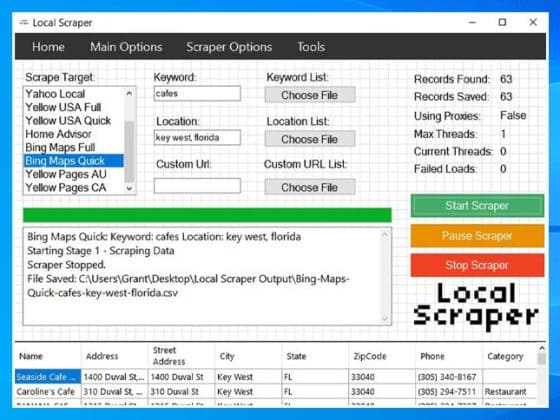Screen dimensions: 560x420
Task: Sort by City column header
Action: (248, 356)
